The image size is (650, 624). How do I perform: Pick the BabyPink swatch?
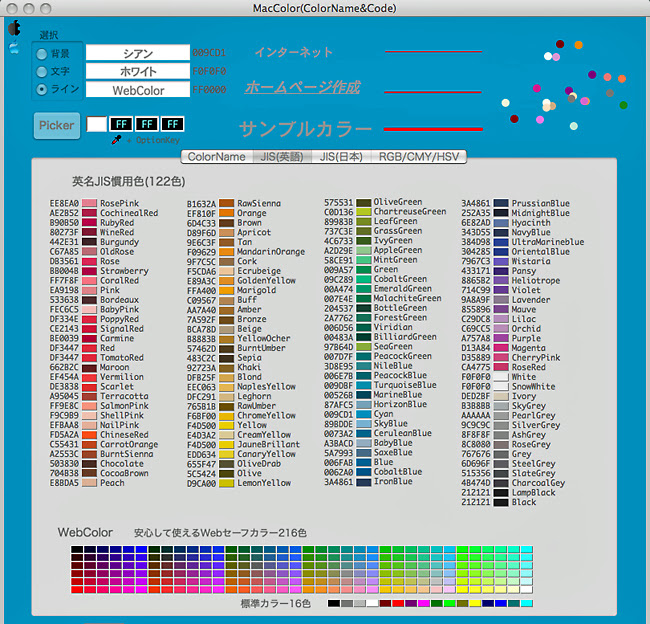89,309
